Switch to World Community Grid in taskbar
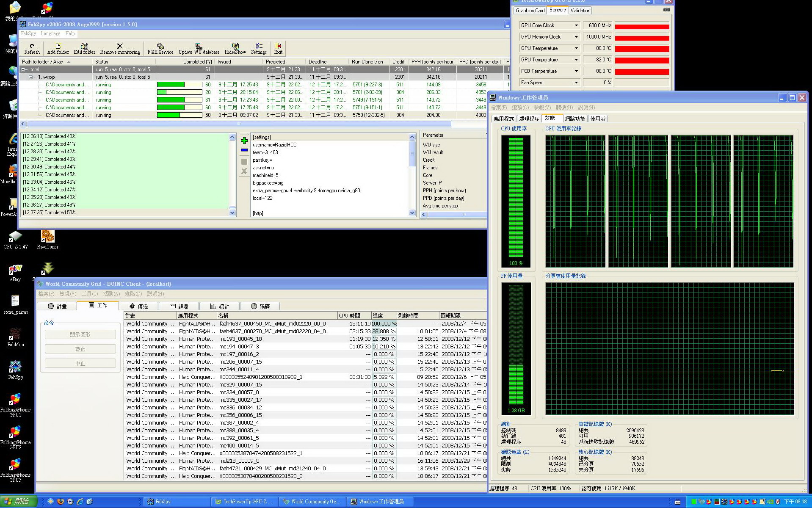The image size is (812, 508). [x=312, y=502]
